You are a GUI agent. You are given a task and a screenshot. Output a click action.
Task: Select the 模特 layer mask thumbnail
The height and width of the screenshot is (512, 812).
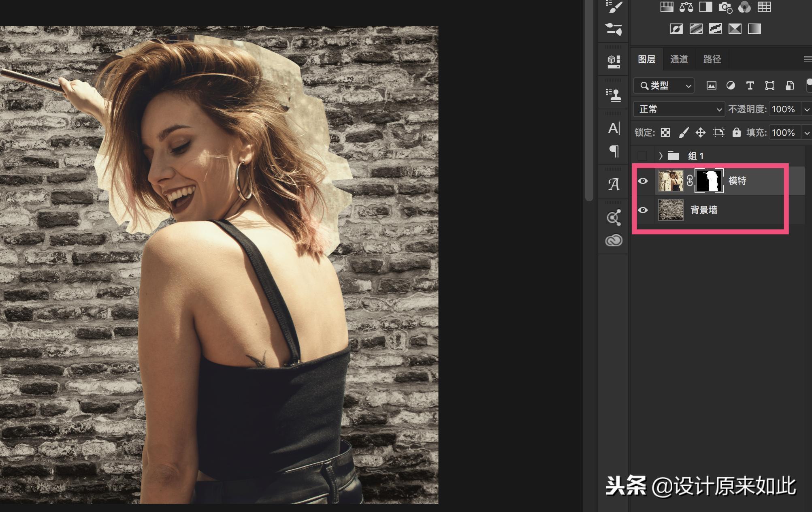pyautogui.click(x=709, y=181)
